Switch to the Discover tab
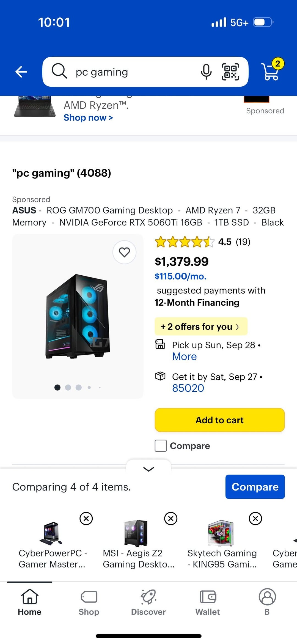297x644 pixels. pyautogui.click(x=148, y=602)
